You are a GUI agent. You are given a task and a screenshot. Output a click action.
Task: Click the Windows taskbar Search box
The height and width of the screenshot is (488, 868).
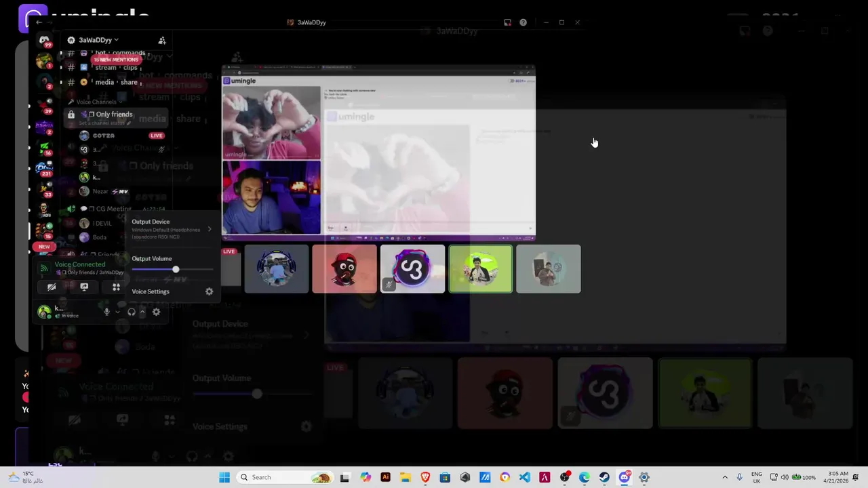[x=285, y=477]
